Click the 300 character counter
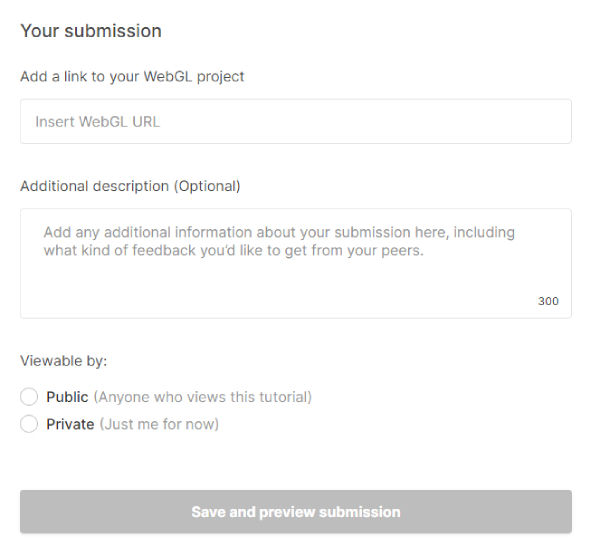Image resolution: width=600 pixels, height=546 pixels. [548, 301]
